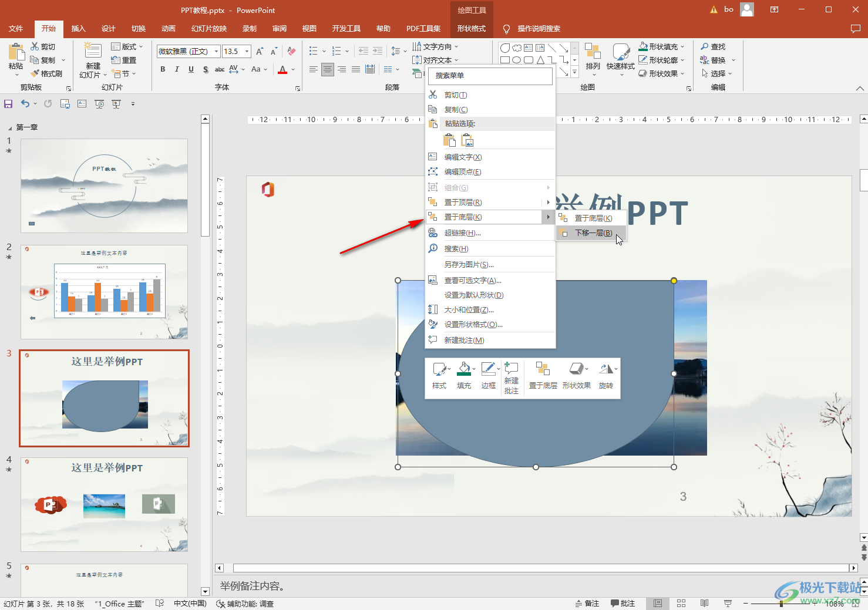The width and height of the screenshot is (868, 610).
Task: Click the first paste option icon
Action: [449, 140]
